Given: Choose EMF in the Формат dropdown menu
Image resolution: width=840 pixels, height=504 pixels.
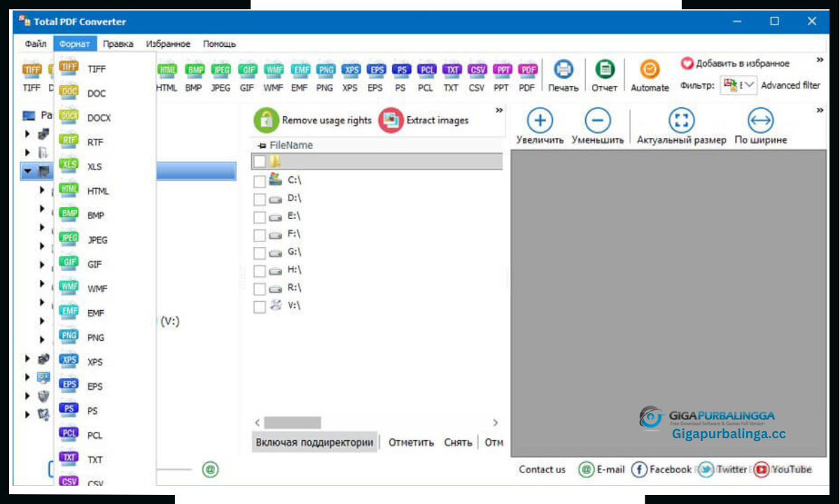Looking at the screenshot, I should click(x=105, y=313).
